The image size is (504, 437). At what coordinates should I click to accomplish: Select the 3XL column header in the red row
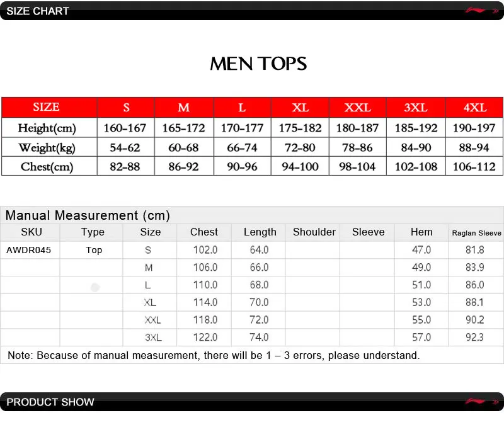pos(416,107)
